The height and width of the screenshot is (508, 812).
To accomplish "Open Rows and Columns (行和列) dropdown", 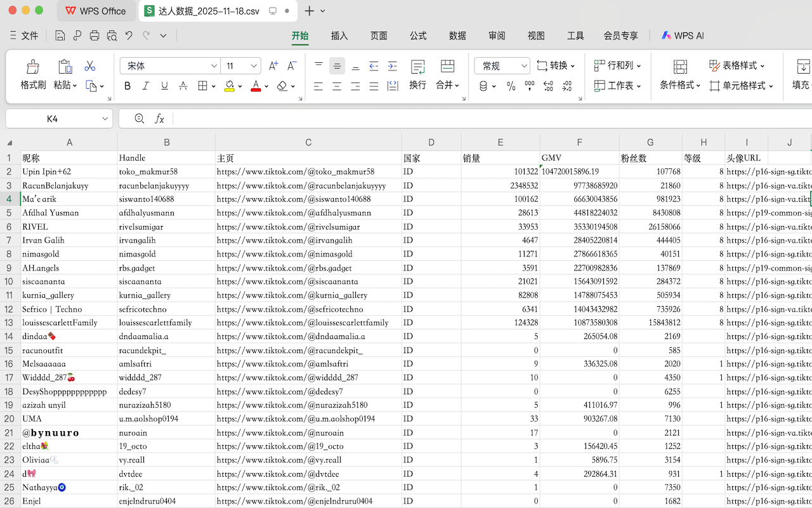I will coord(617,65).
